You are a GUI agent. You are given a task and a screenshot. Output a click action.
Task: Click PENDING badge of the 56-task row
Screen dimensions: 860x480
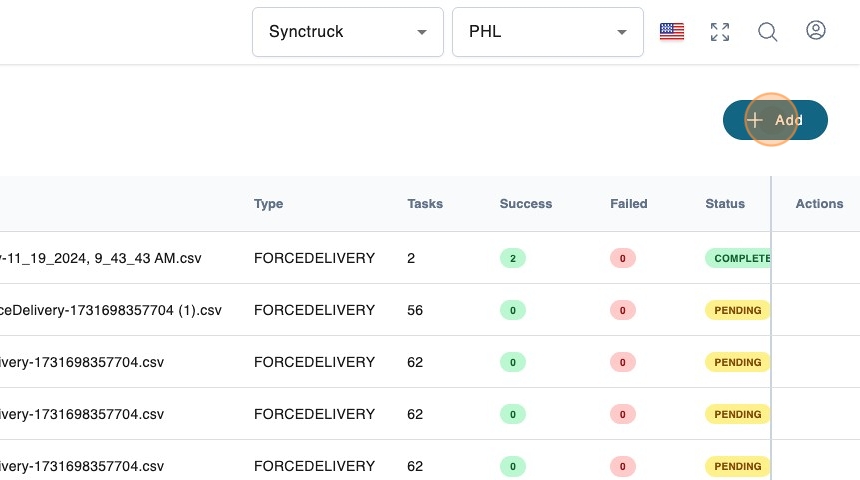click(x=738, y=310)
